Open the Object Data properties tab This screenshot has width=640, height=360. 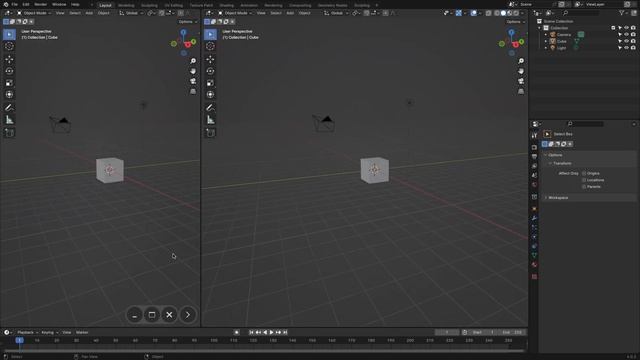[534, 256]
